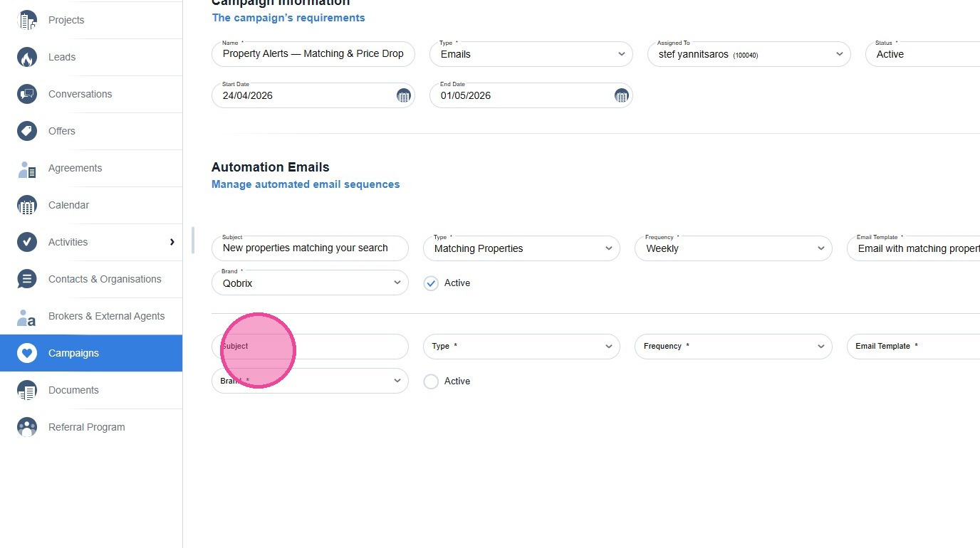Image resolution: width=980 pixels, height=548 pixels.
Task: Click the Projects building icon in sidebar
Action: tap(27, 20)
